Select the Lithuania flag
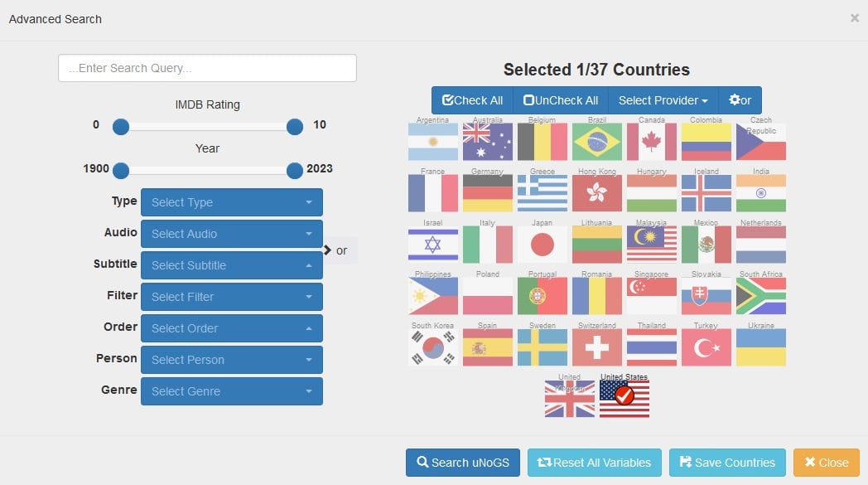 (x=596, y=245)
